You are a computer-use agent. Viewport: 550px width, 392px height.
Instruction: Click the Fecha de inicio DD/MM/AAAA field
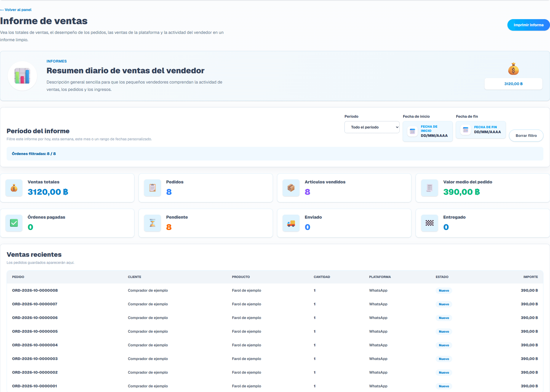428,131
